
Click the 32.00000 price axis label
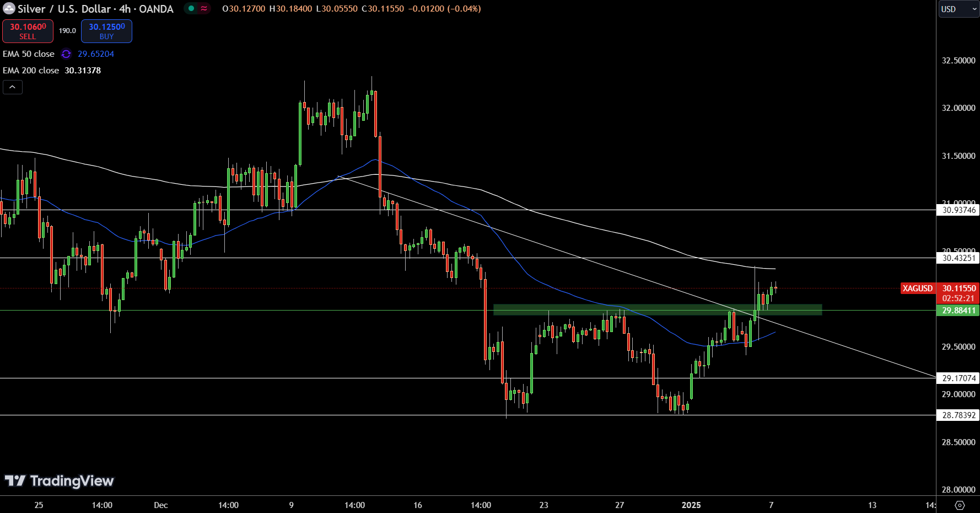[x=959, y=108]
